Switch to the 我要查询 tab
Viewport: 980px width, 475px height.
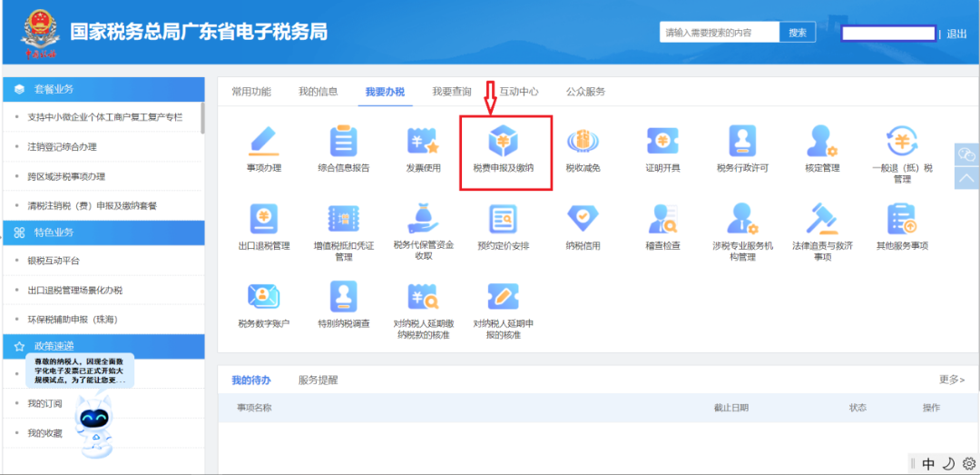tap(452, 92)
